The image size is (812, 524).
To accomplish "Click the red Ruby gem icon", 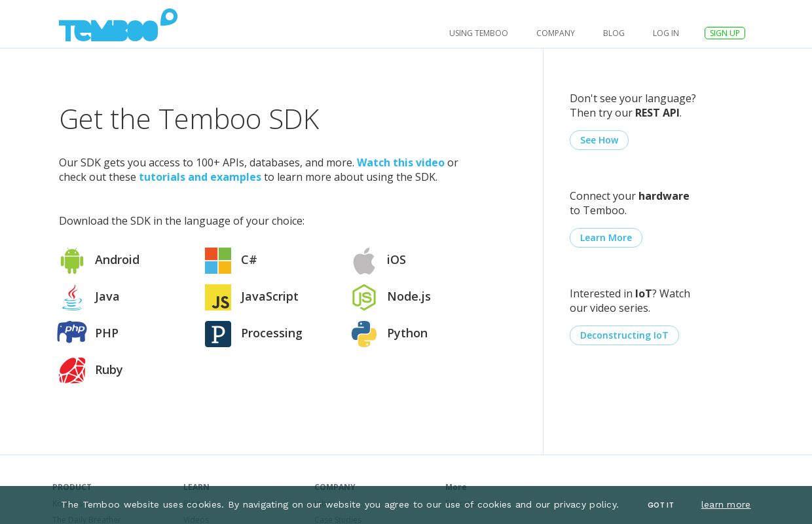I will click(72, 370).
